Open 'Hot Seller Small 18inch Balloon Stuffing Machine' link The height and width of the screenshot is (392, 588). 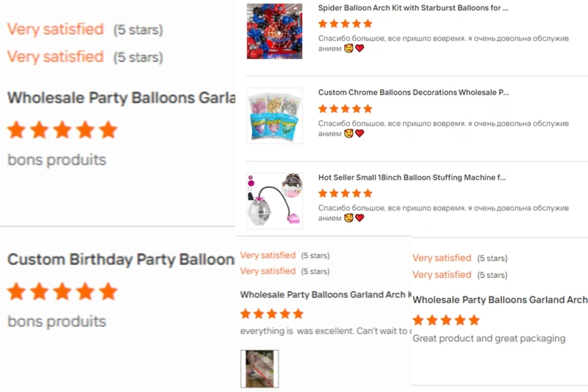412,177
